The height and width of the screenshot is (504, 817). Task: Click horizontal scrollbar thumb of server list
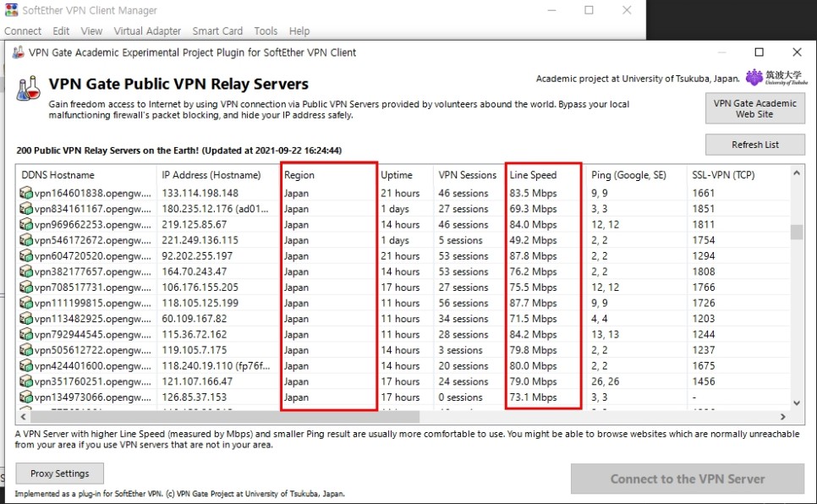(225, 417)
